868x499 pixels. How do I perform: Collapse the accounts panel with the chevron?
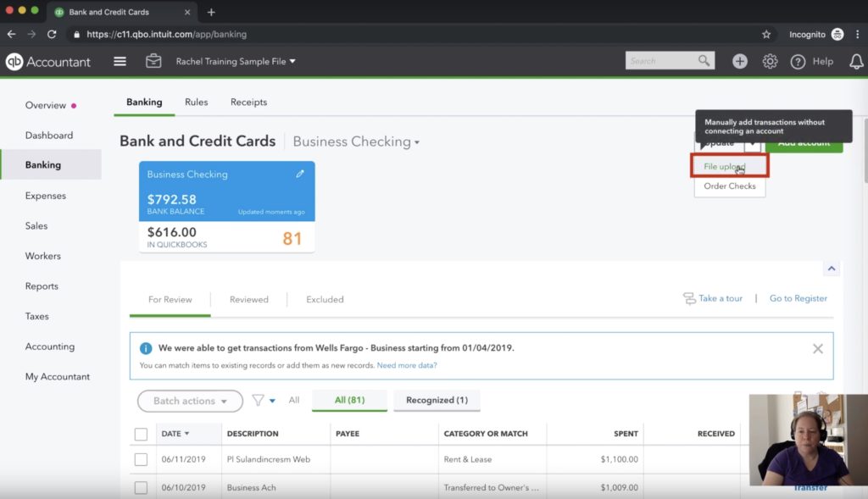click(832, 269)
